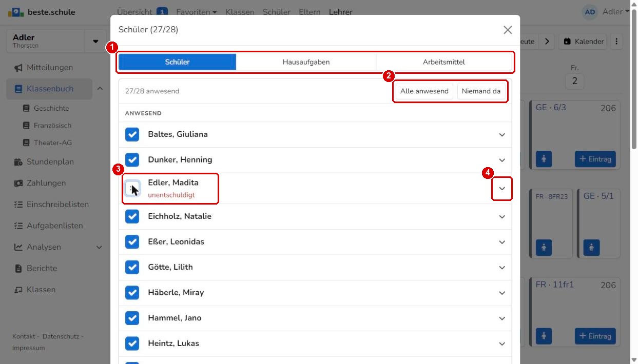Click the Zahlungen money icon

(18, 183)
